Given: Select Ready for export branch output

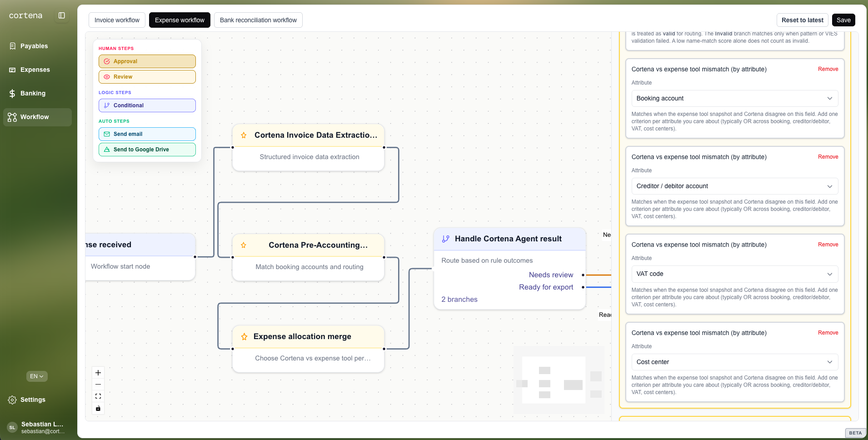Looking at the screenshot, I should [546, 287].
